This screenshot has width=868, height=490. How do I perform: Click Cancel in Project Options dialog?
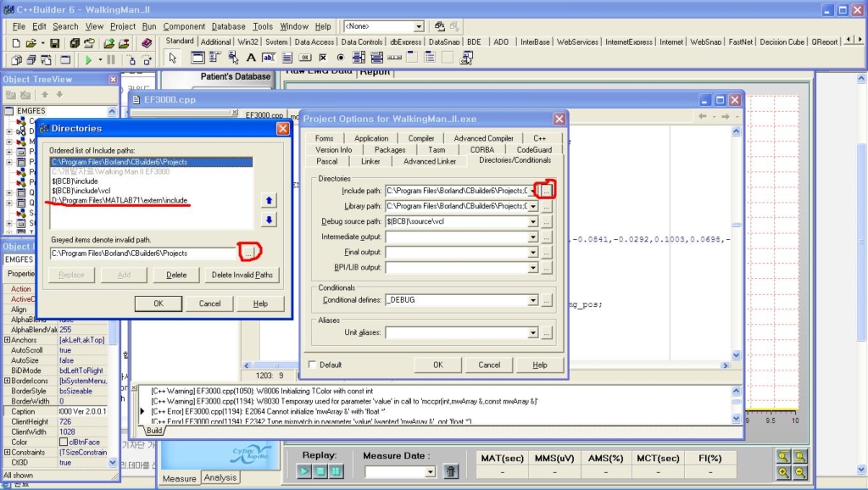(x=489, y=365)
